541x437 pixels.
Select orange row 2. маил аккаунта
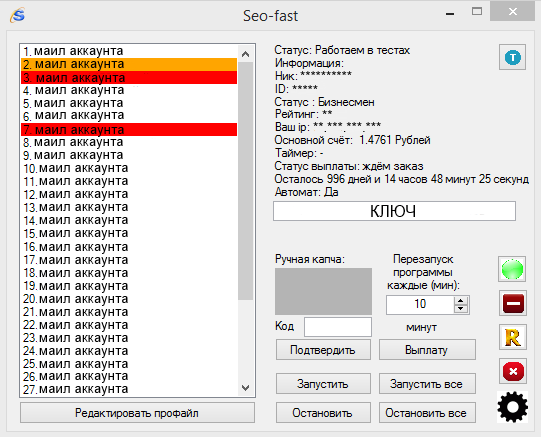click(129, 64)
